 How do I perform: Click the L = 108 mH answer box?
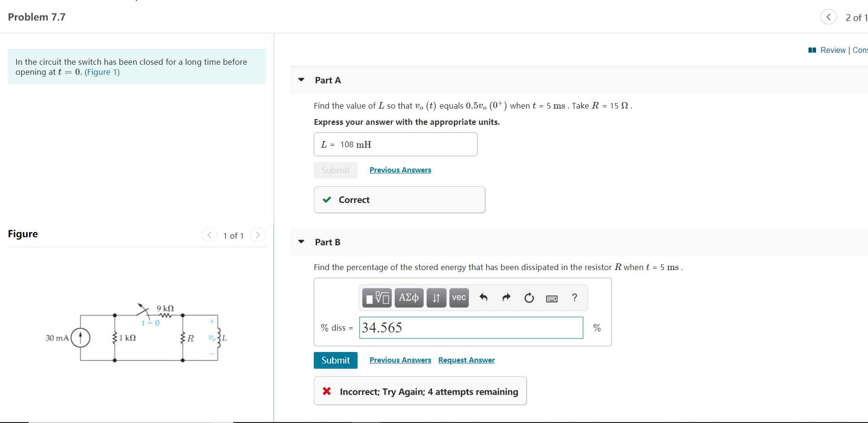click(396, 144)
